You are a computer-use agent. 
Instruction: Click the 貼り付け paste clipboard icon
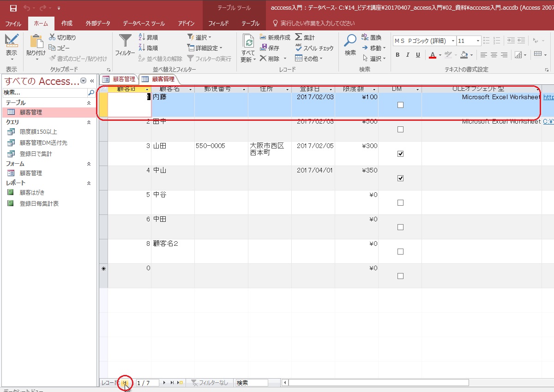pos(36,42)
